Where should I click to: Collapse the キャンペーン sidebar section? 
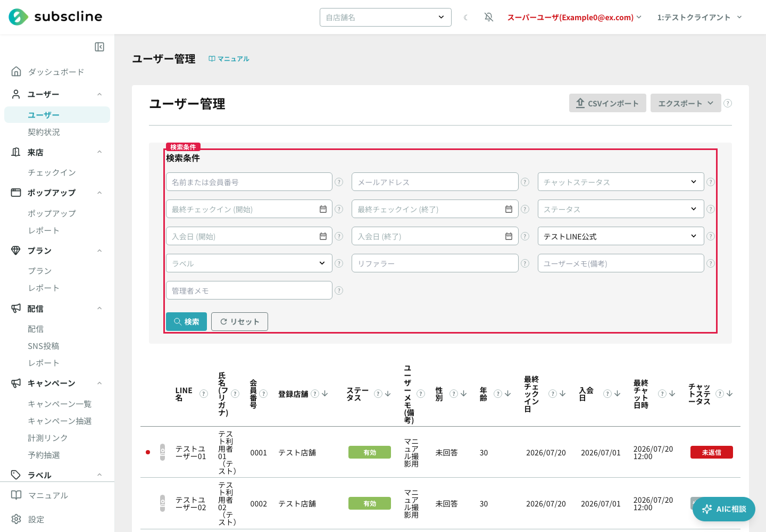(99, 383)
